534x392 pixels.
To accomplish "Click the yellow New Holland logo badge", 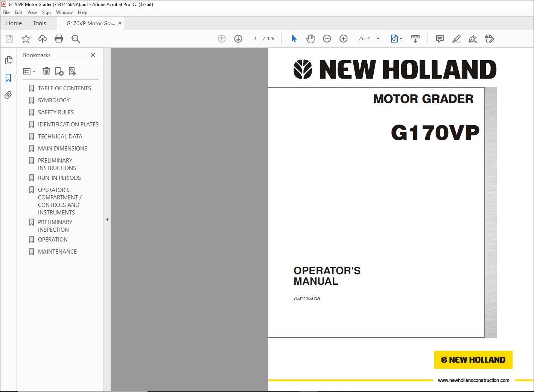I will 473,360.
